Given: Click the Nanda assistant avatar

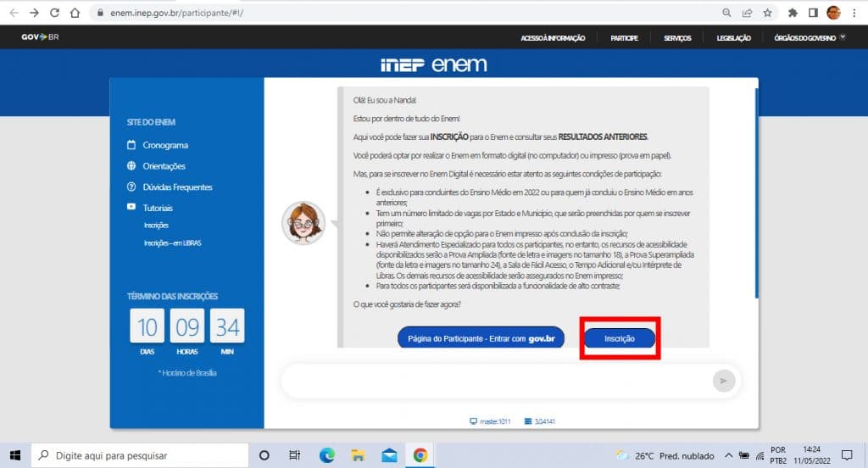Looking at the screenshot, I should [x=303, y=223].
